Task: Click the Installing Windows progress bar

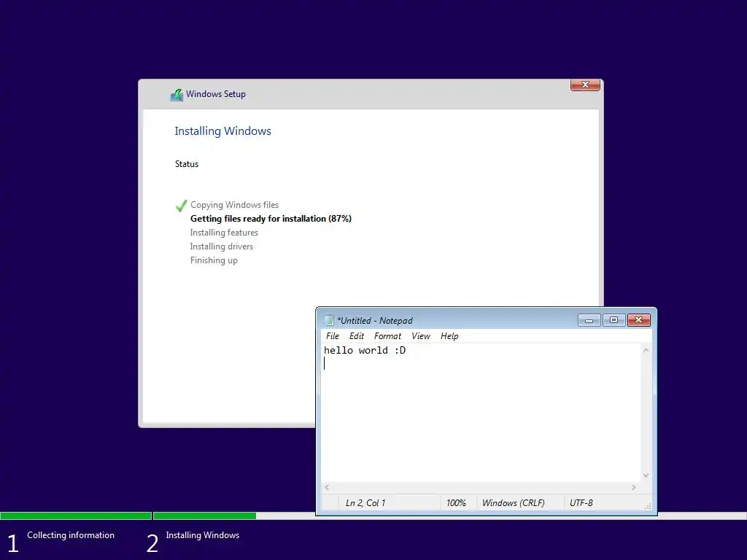Action: pos(450,516)
